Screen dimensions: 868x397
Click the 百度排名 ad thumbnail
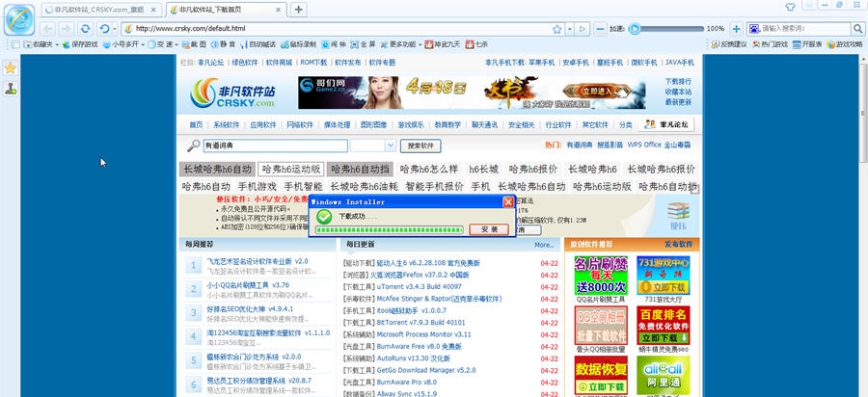664,325
